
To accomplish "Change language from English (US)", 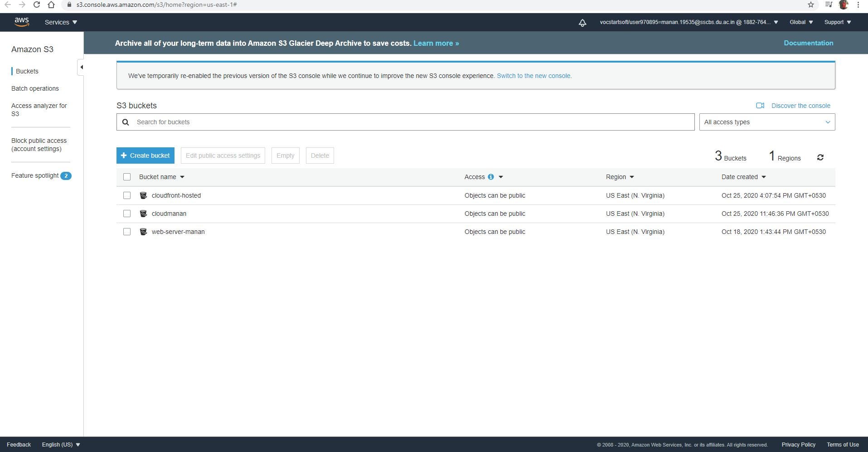I will [61, 445].
